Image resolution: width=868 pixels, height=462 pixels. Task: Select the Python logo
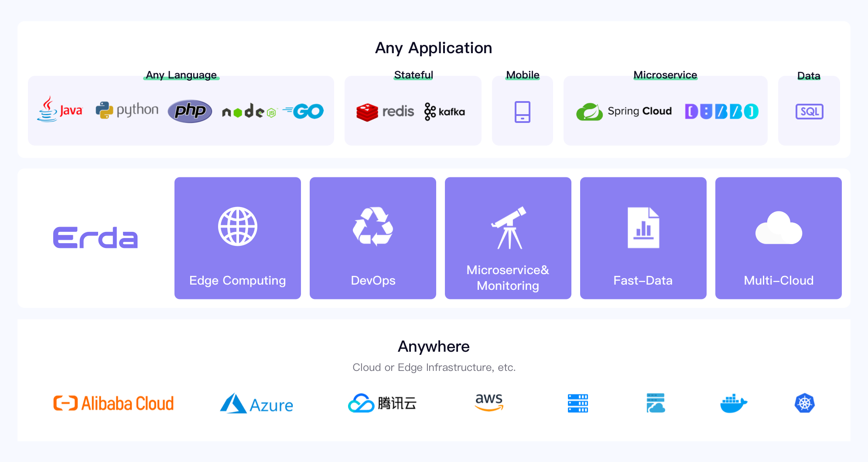tap(127, 110)
